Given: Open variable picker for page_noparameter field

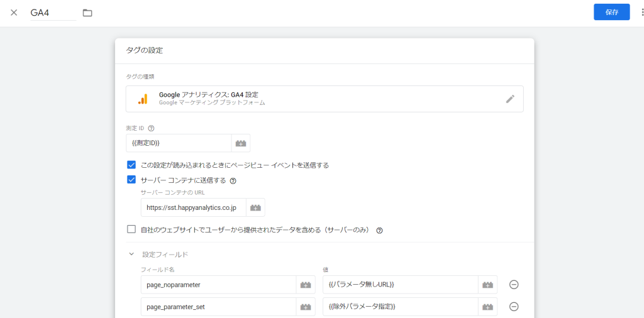Looking at the screenshot, I should (306, 284).
